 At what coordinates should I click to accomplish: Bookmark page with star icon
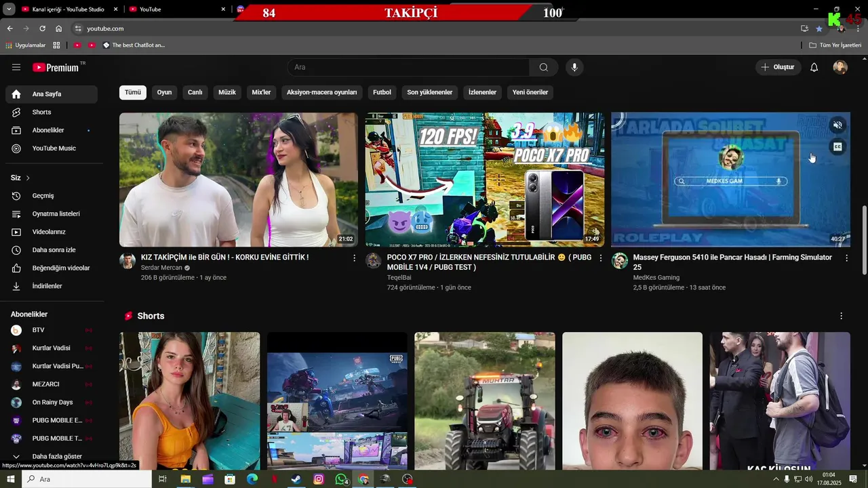tap(819, 28)
